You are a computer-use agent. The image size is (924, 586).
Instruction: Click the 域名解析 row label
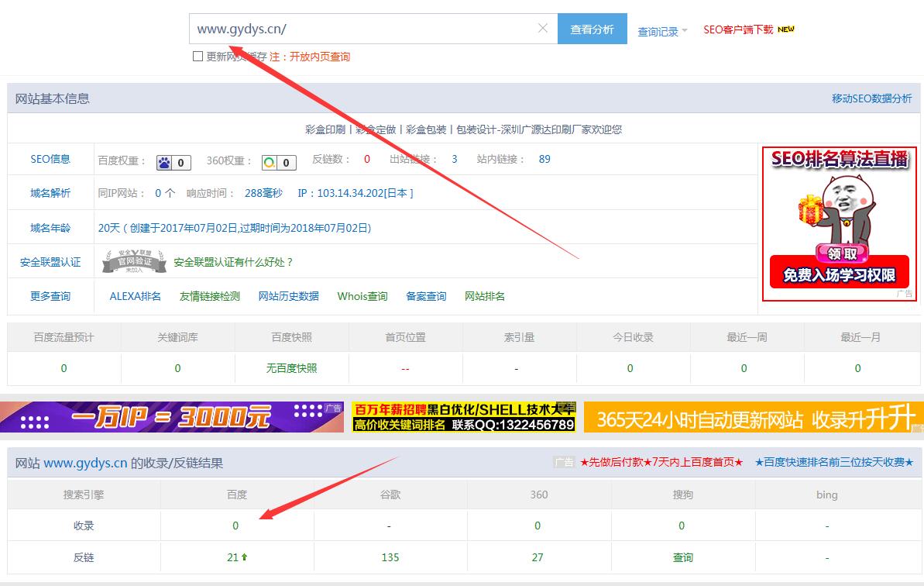coord(50,193)
